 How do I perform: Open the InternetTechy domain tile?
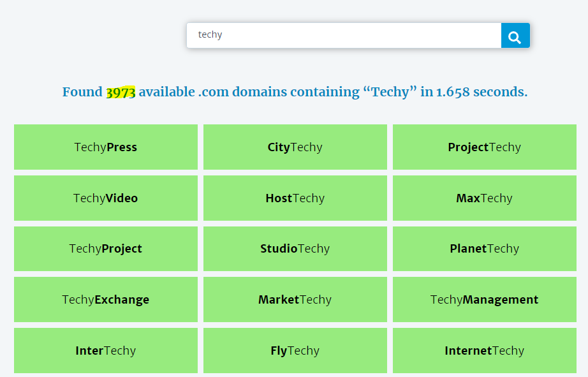[485, 350]
